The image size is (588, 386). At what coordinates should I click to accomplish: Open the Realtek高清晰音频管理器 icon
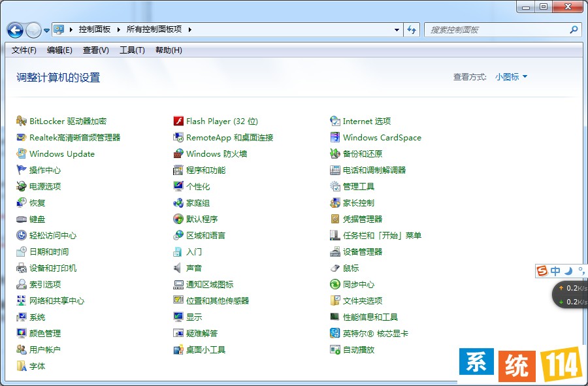coord(22,137)
